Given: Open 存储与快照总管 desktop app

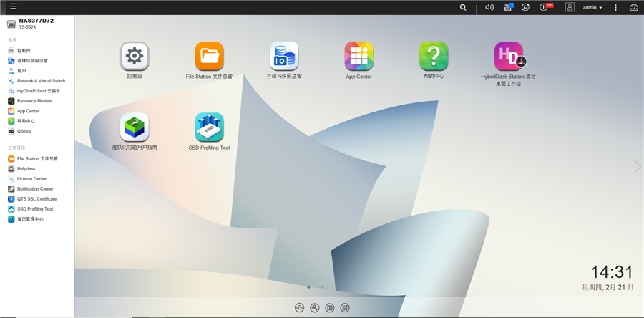Looking at the screenshot, I should coord(284,56).
